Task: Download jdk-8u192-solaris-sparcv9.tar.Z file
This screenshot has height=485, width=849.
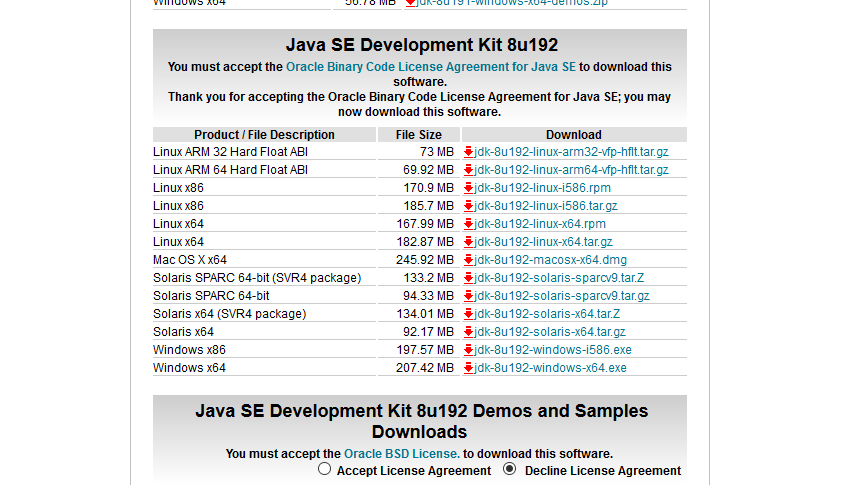Action: 559,278
